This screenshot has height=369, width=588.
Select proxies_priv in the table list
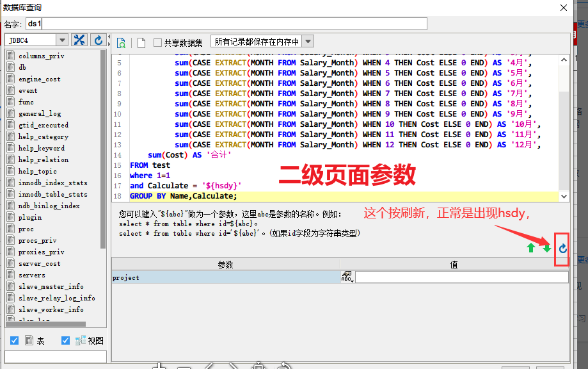coord(41,252)
